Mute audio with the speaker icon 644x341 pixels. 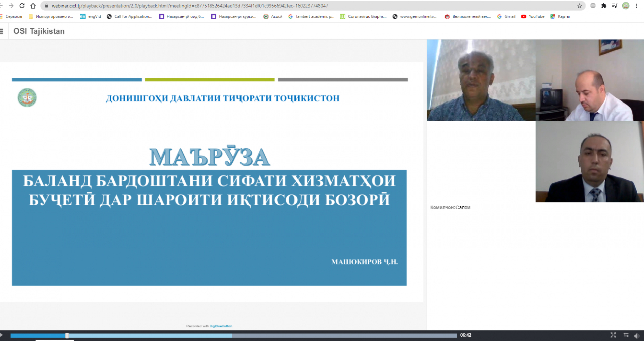[x=637, y=335]
